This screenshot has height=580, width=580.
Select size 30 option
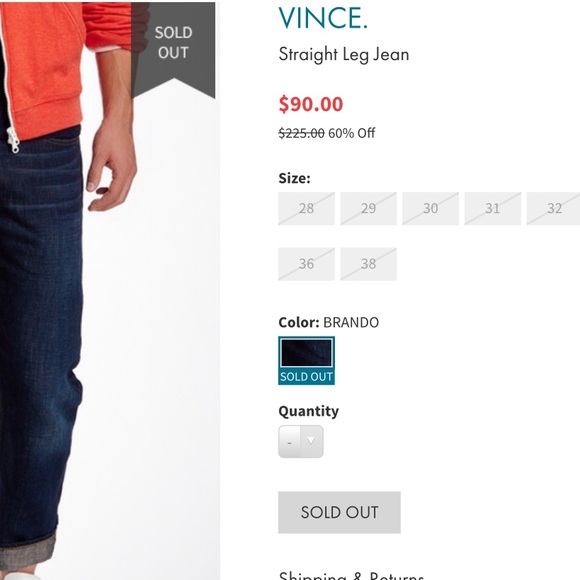[431, 209]
